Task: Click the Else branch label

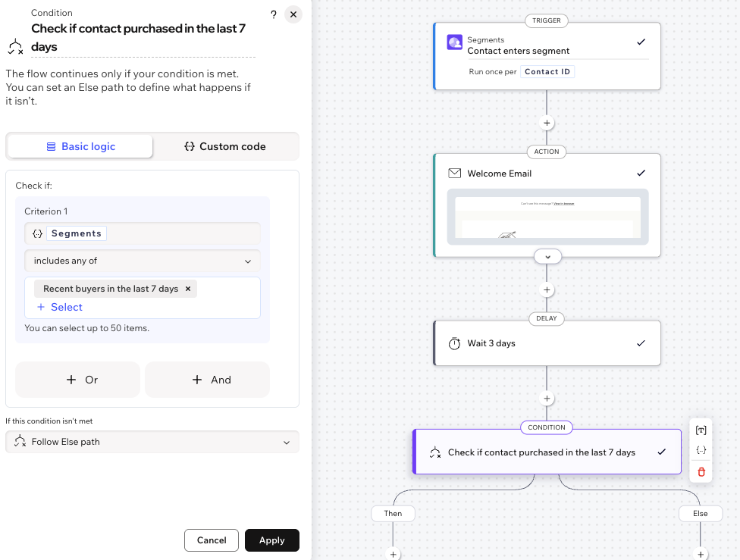Action: 701,514
